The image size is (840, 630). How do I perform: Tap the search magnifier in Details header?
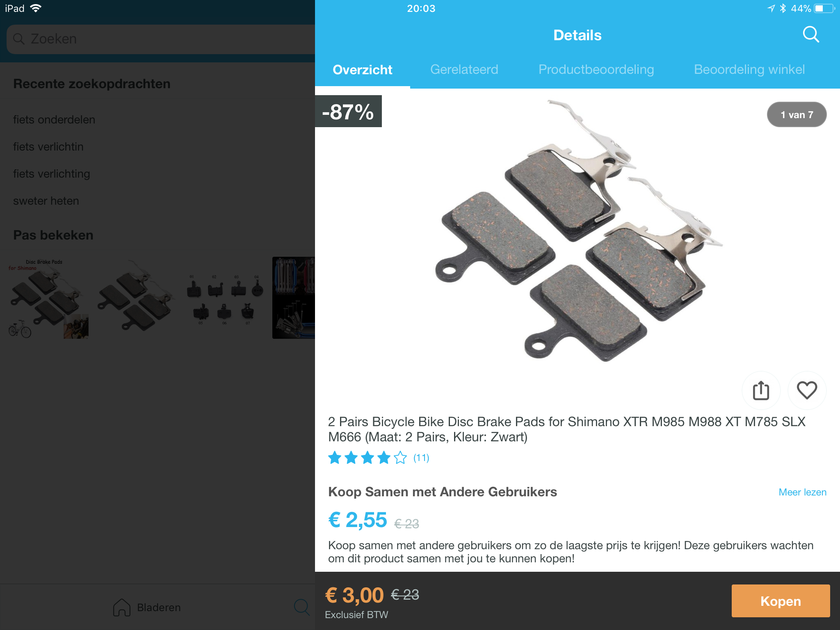tap(810, 35)
